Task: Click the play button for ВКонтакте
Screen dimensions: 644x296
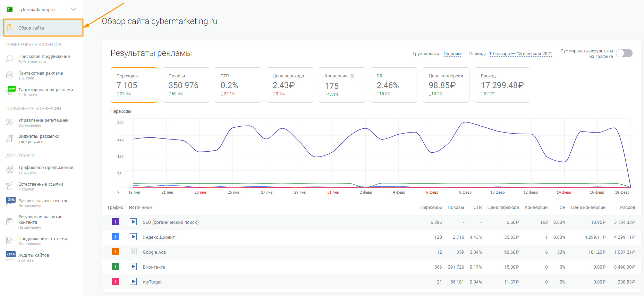Action: (x=133, y=267)
